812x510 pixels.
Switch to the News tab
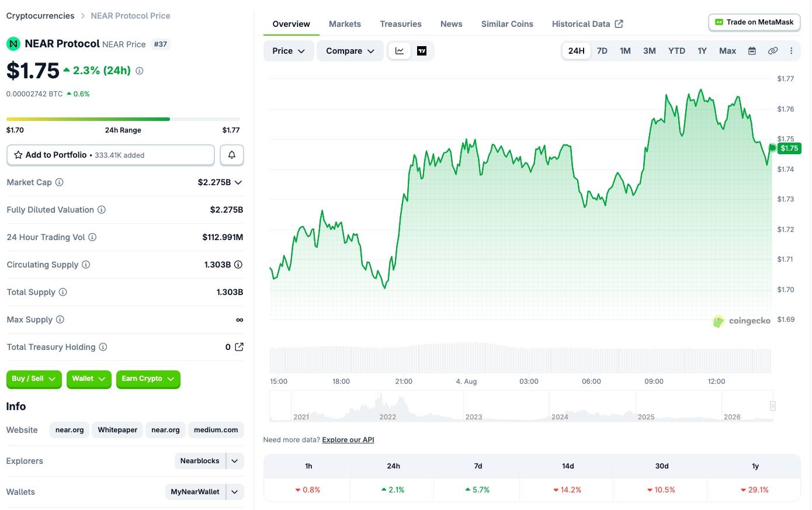click(452, 24)
